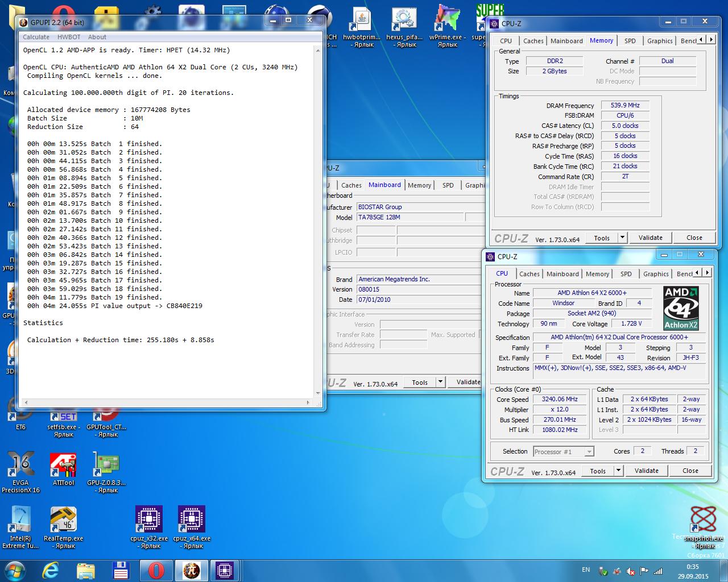Click GPUPI vertical scrollbar down arrow
Image resolution: width=728 pixels, height=582 pixels.
pyautogui.click(x=318, y=393)
